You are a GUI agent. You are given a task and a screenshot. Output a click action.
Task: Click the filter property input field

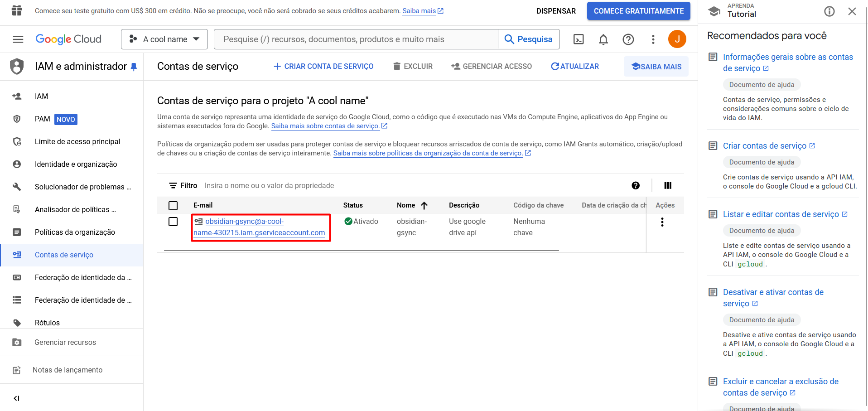pos(412,185)
